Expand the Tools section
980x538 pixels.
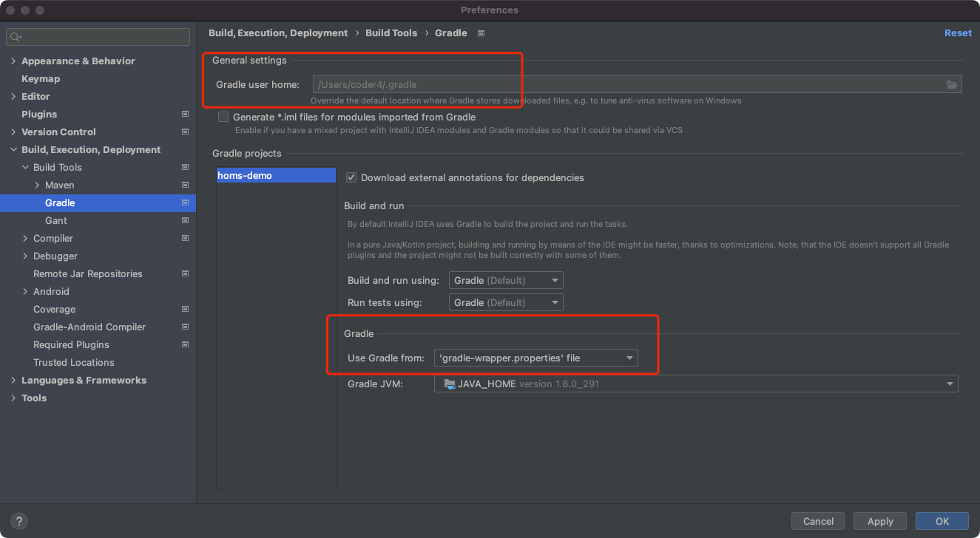click(x=13, y=398)
